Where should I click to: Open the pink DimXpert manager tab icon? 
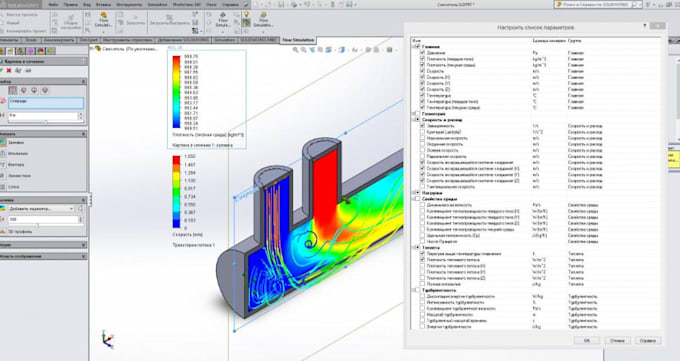click(x=30, y=51)
